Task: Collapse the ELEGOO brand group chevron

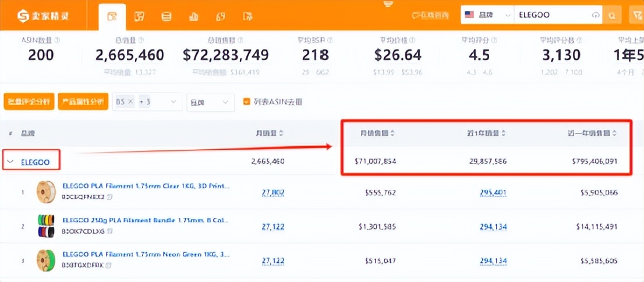Action: click(x=10, y=162)
